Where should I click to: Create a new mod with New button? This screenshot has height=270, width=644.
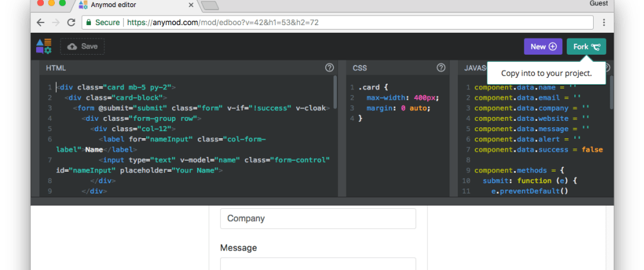543,47
